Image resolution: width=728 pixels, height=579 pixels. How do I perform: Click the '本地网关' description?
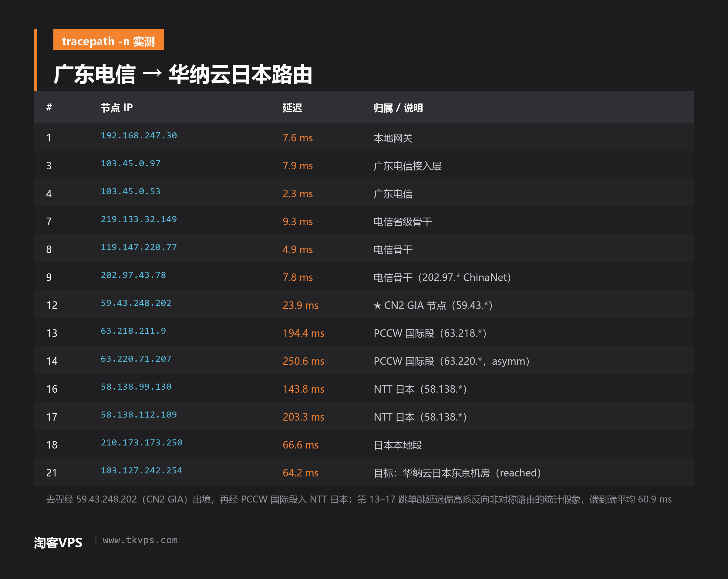(393, 138)
